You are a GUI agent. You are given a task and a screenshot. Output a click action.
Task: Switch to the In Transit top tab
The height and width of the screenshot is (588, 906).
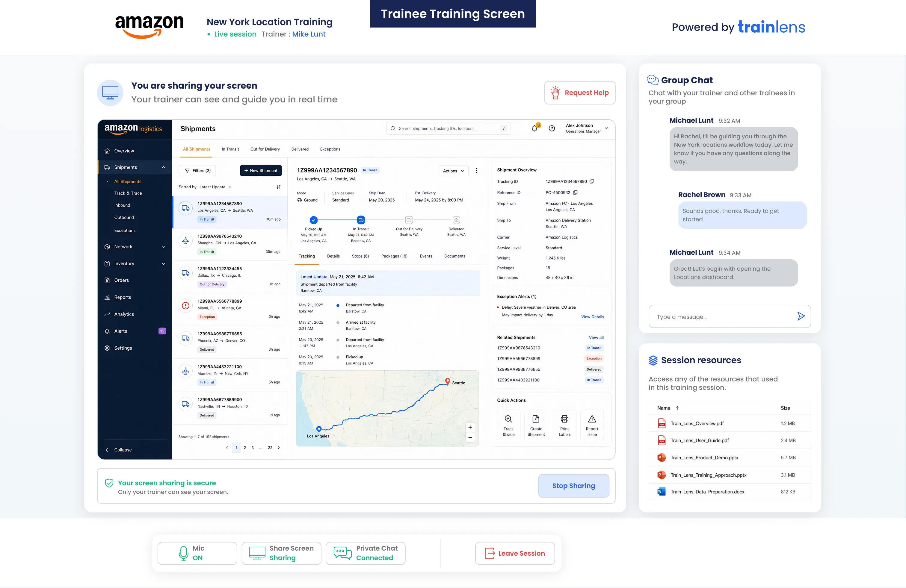(230, 149)
